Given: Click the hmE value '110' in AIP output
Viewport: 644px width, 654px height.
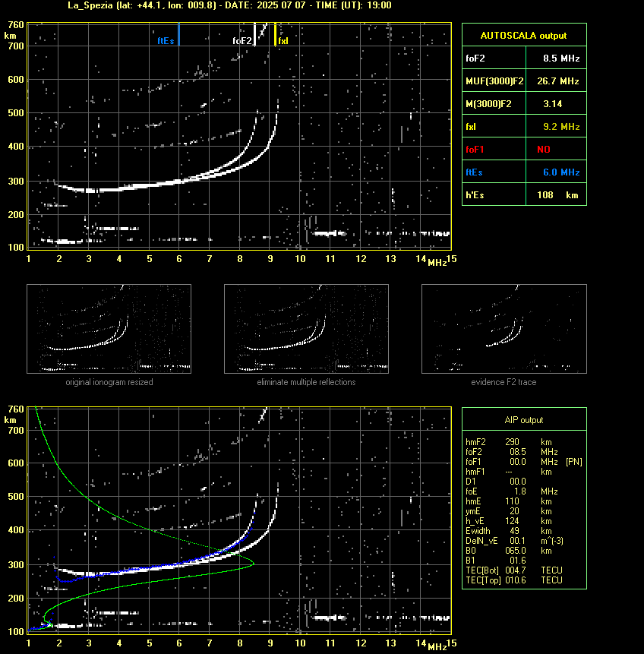Looking at the screenshot, I should [x=512, y=501].
